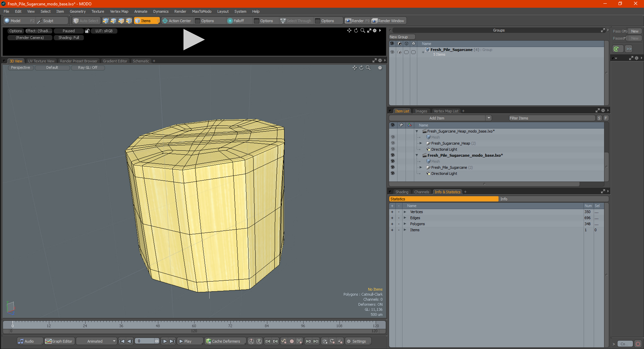Open Add Item dropdown

pyautogui.click(x=489, y=118)
